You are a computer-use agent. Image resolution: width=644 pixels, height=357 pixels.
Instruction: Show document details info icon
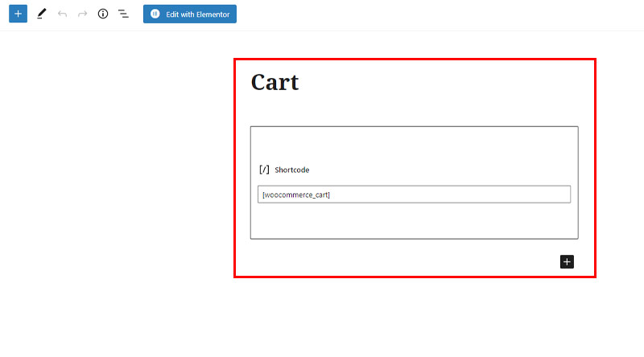(103, 14)
